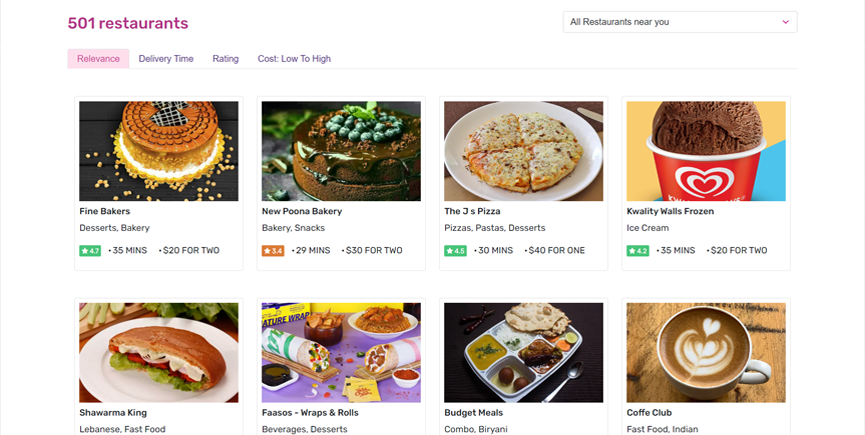Open the Fine Bakers restaurant name

pos(105,212)
